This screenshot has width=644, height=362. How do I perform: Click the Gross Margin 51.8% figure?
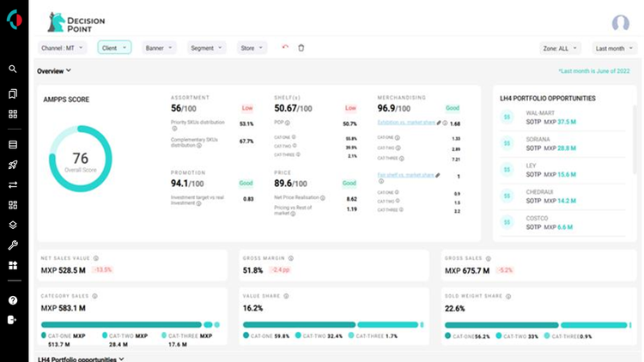click(252, 270)
